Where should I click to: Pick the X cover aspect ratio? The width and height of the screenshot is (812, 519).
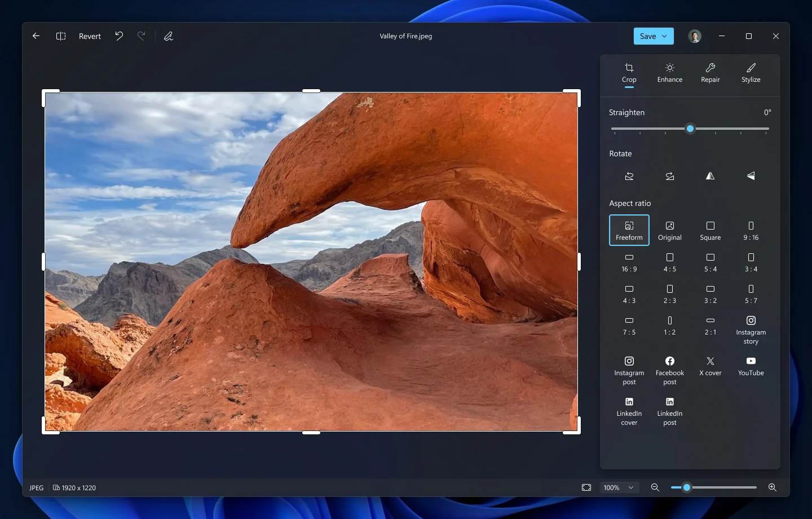pos(710,366)
